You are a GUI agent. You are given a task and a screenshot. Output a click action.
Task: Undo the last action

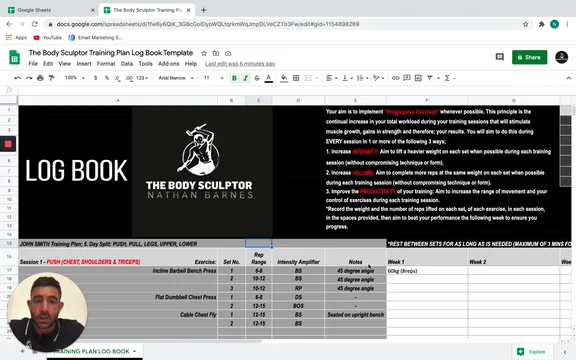click(x=17, y=78)
